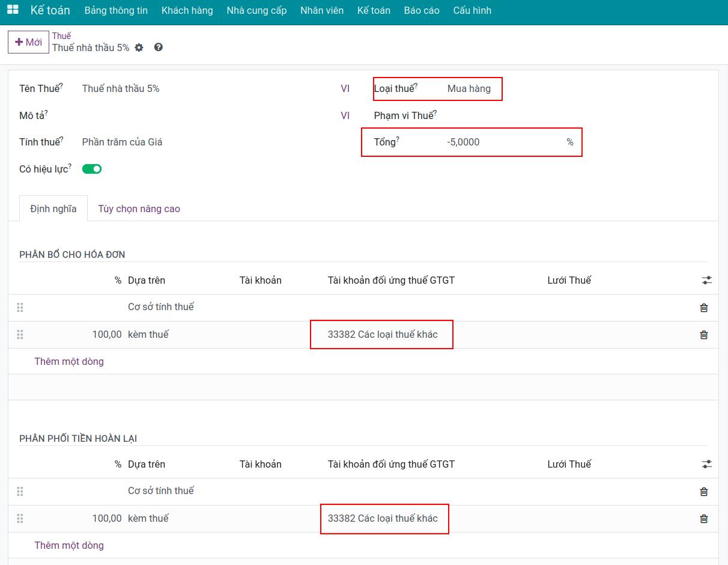
Task: Go back via the Thuế breadcrumb link
Action: tap(61, 36)
